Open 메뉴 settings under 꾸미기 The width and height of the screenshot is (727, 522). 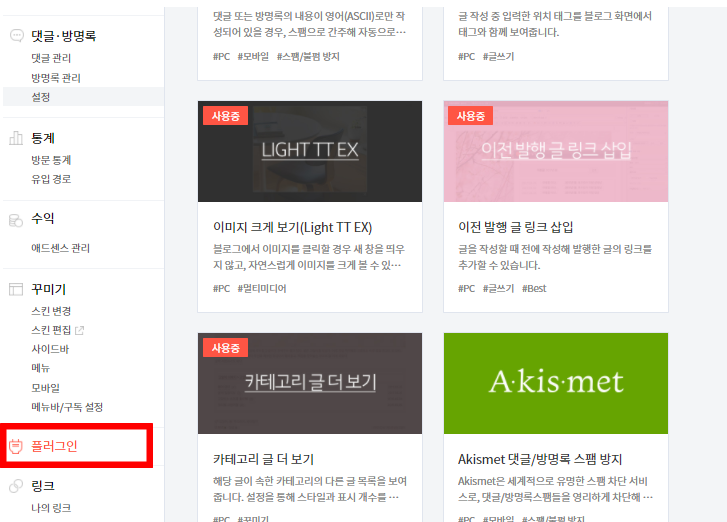(40, 368)
